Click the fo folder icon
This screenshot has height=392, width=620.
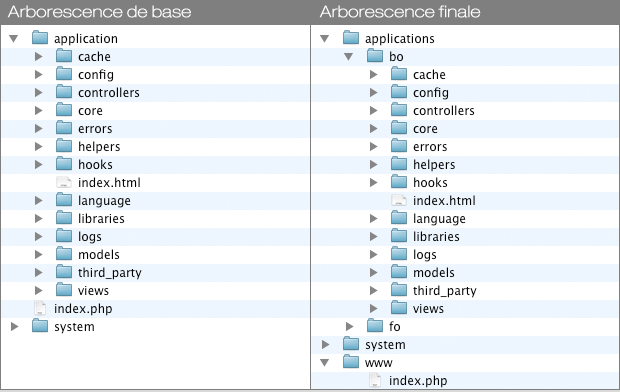click(x=375, y=326)
